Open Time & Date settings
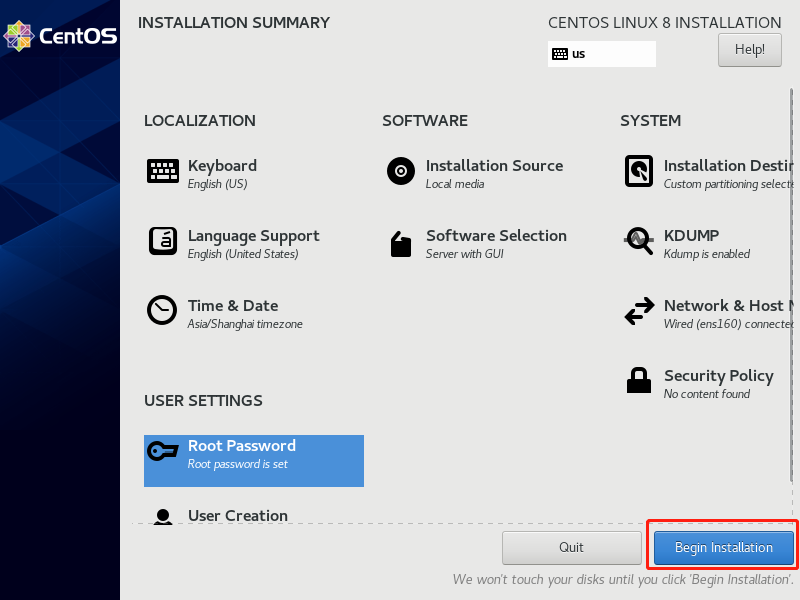The image size is (800, 600). (x=233, y=306)
